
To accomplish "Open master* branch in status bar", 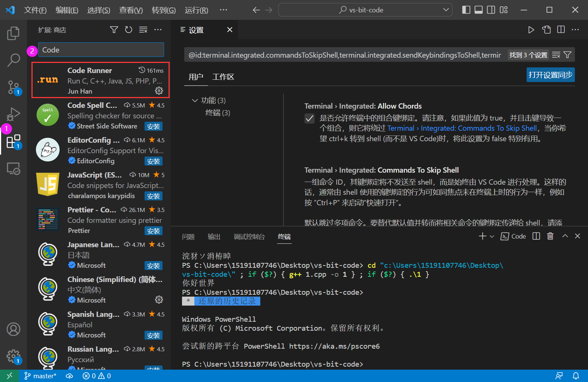I will tap(40, 376).
